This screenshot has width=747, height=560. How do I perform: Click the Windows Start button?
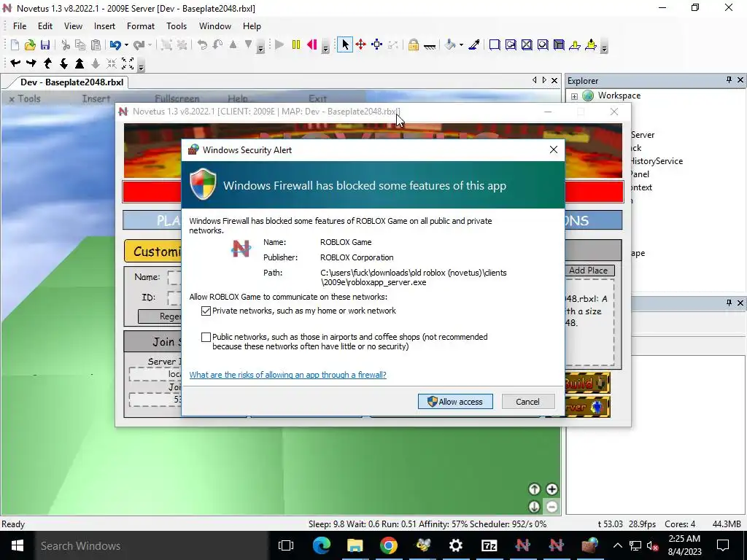[17, 545]
